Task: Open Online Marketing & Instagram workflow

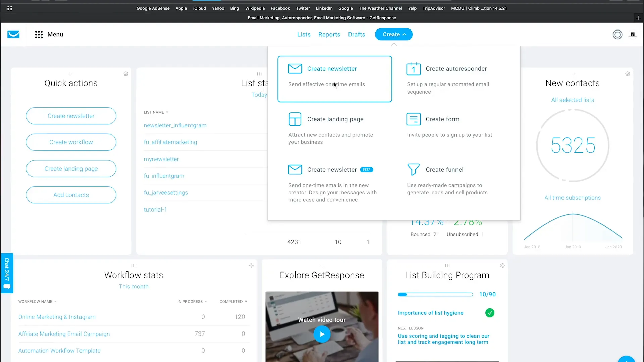Action: [x=57, y=317]
